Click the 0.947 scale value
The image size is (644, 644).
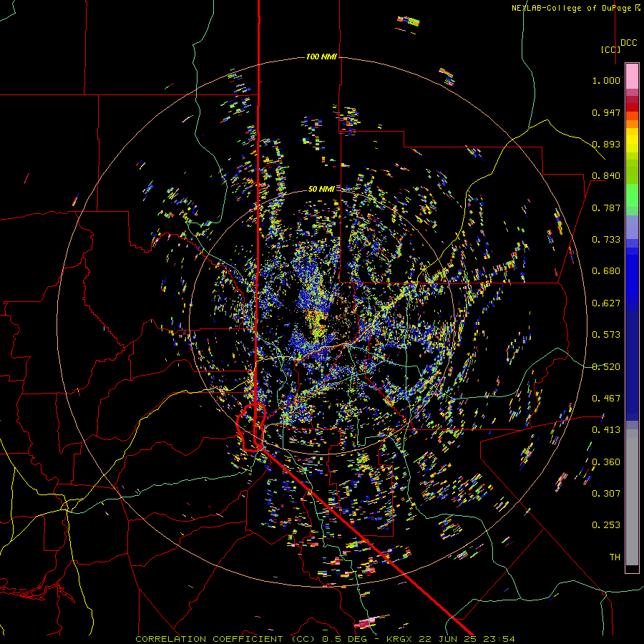click(x=606, y=112)
